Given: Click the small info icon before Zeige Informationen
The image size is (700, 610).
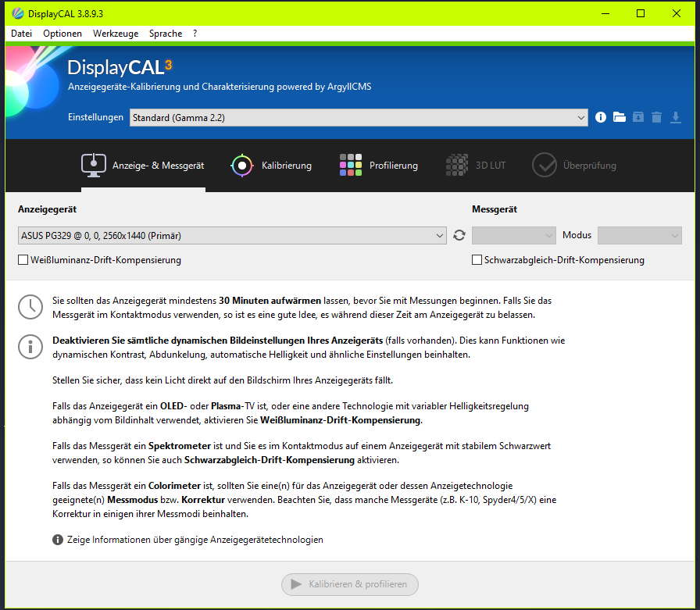Looking at the screenshot, I should [58, 540].
